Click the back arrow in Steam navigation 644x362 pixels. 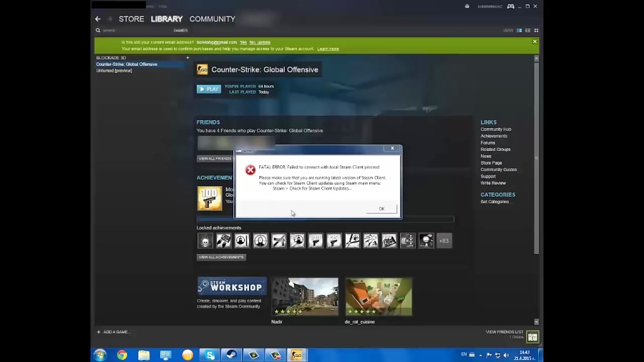98,19
